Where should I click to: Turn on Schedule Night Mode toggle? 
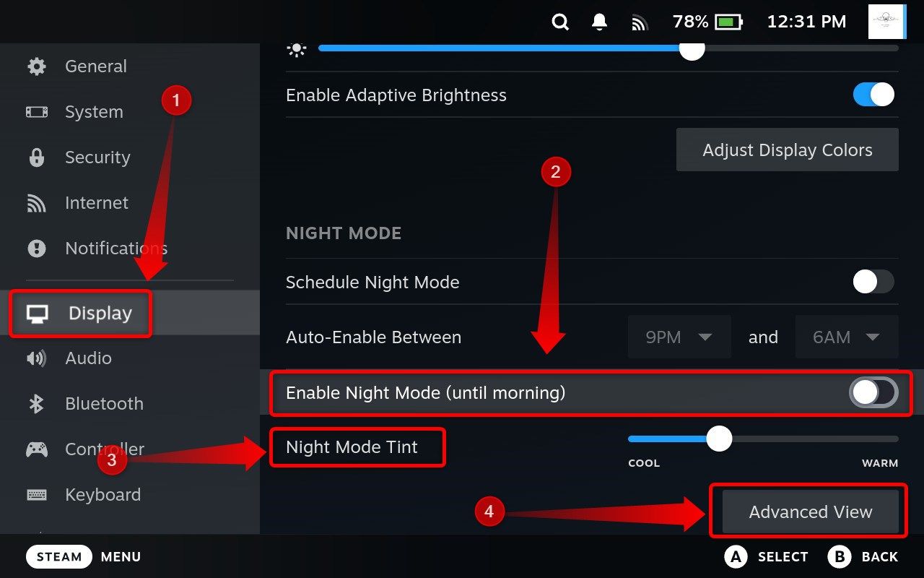pos(873,282)
